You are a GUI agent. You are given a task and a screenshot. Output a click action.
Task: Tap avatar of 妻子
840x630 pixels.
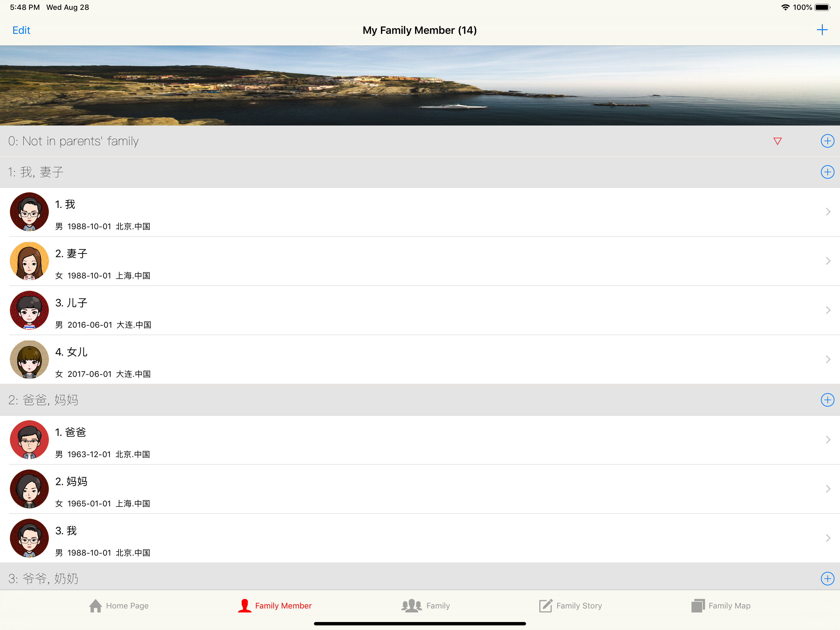tap(29, 261)
